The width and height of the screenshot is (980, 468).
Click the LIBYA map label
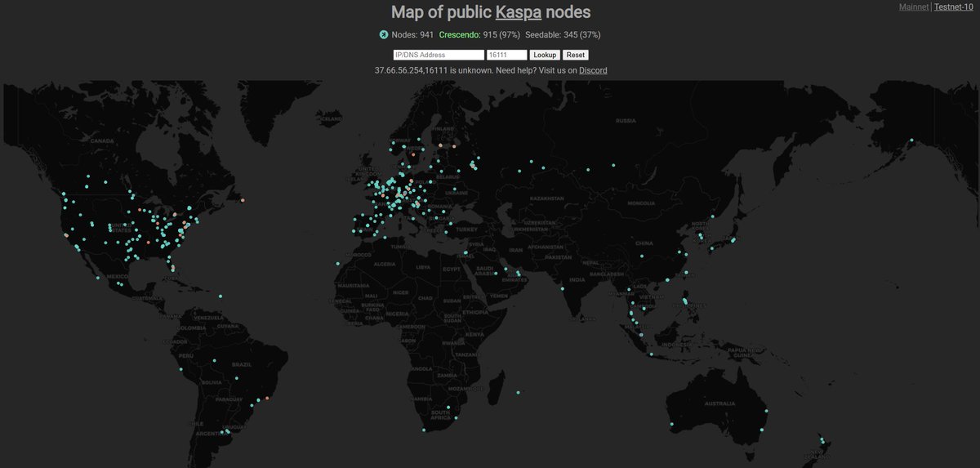423,267
